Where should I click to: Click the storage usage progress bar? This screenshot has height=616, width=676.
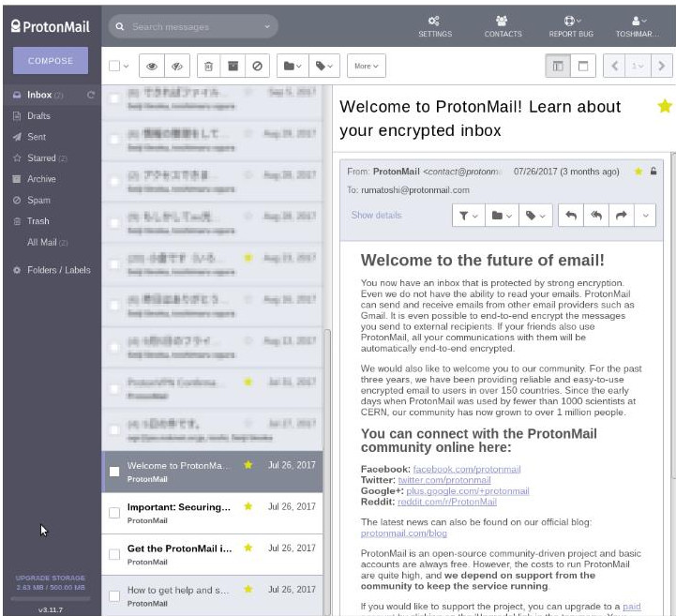pos(51,598)
